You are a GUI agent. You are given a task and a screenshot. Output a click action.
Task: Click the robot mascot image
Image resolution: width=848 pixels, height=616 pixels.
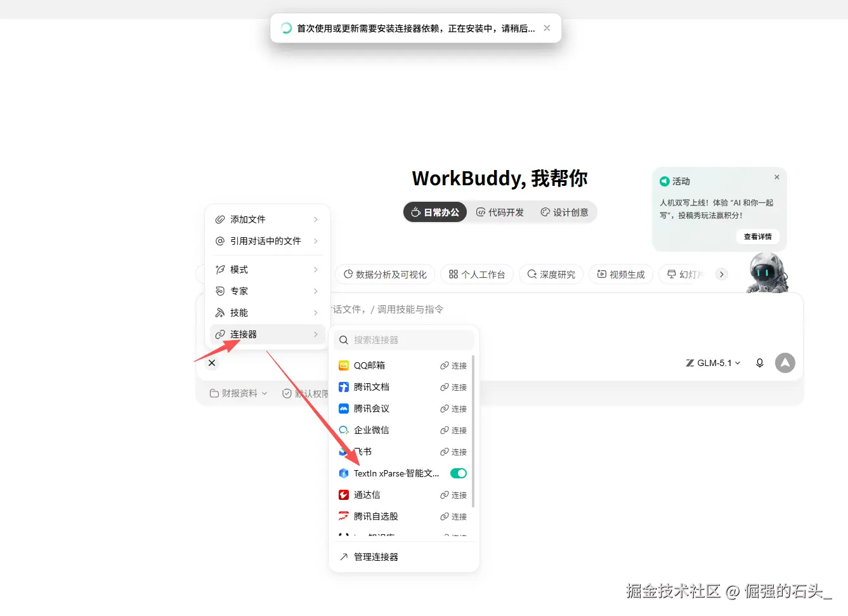[767, 273]
